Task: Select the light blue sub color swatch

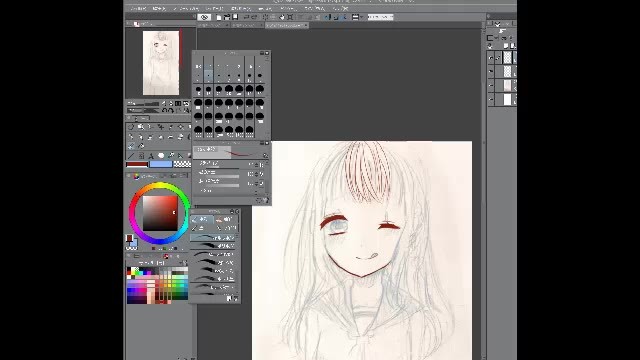Action: [x=161, y=164]
